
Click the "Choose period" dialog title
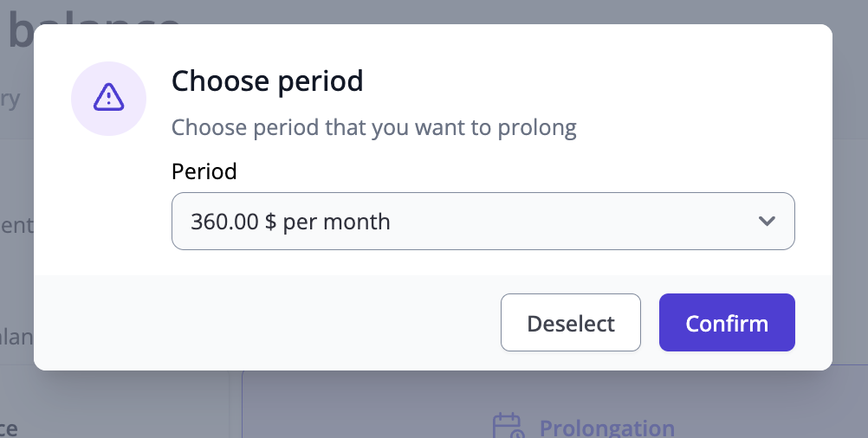pos(267,81)
